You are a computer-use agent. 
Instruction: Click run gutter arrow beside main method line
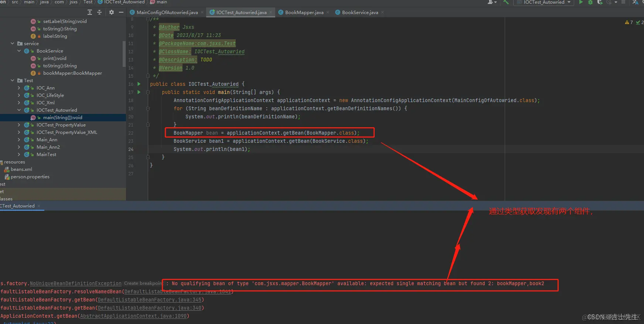139,92
